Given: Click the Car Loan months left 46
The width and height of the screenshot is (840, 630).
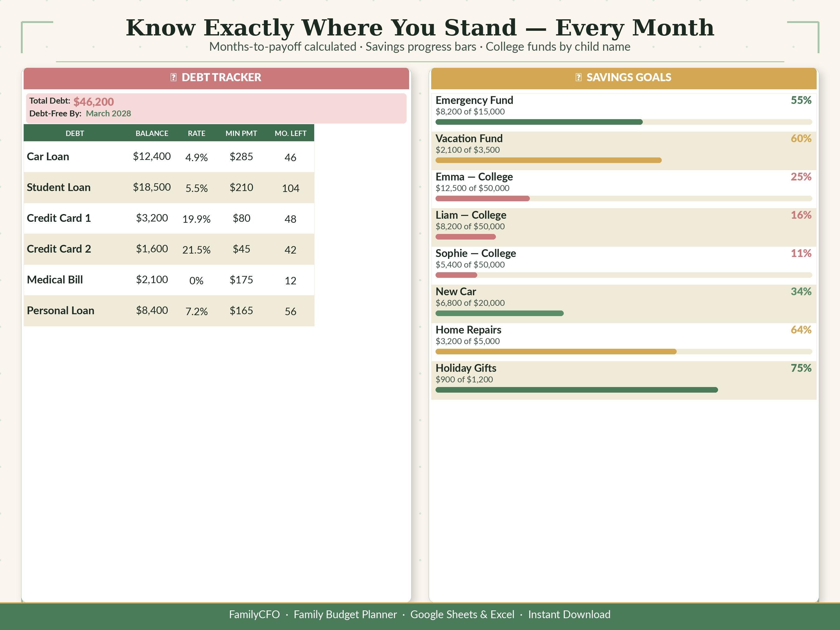Looking at the screenshot, I should click(x=291, y=158).
